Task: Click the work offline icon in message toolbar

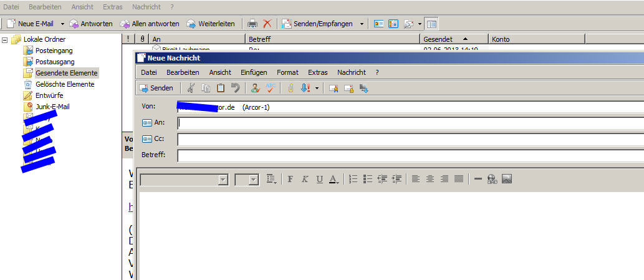Action: tap(363, 89)
